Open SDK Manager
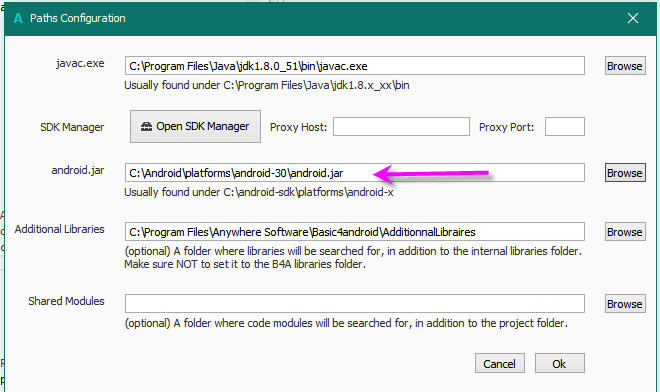The height and width of the screenshot is (392, 660). click(x=195, y=126)
